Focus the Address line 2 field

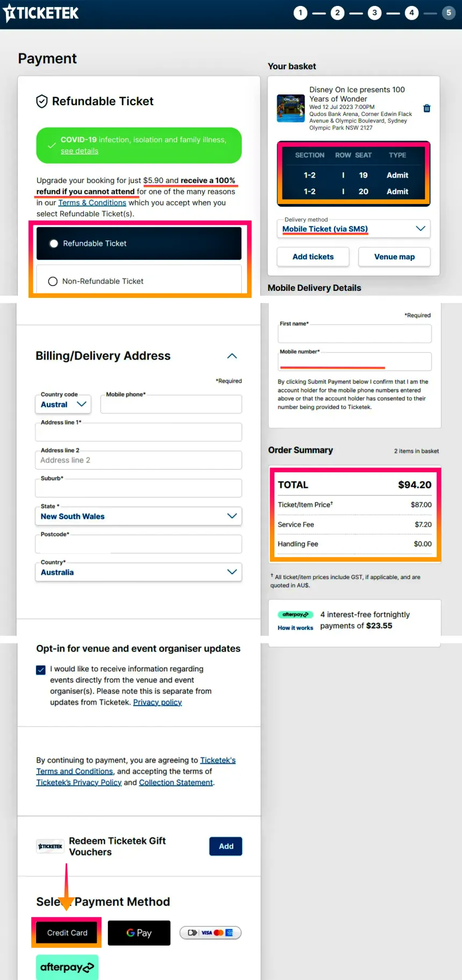[x=139, y=460]
